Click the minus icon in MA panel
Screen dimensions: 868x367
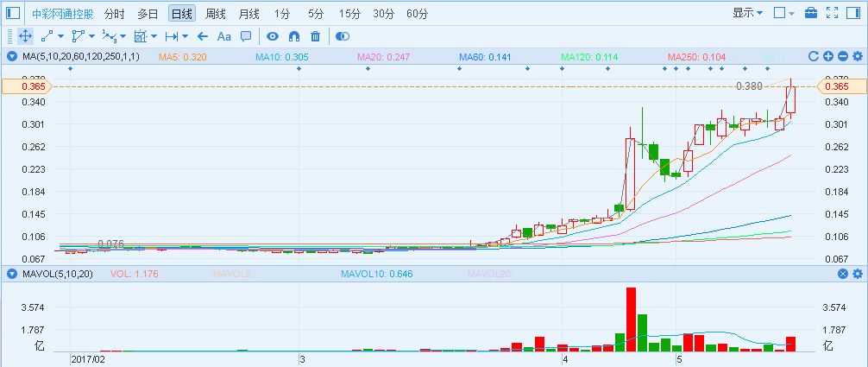coord(842,56)
